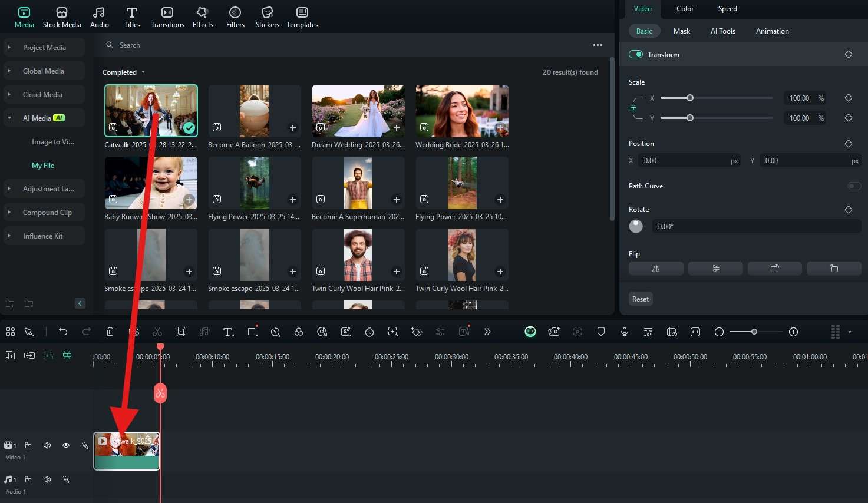Expand the Project Media section

[44, 48]
